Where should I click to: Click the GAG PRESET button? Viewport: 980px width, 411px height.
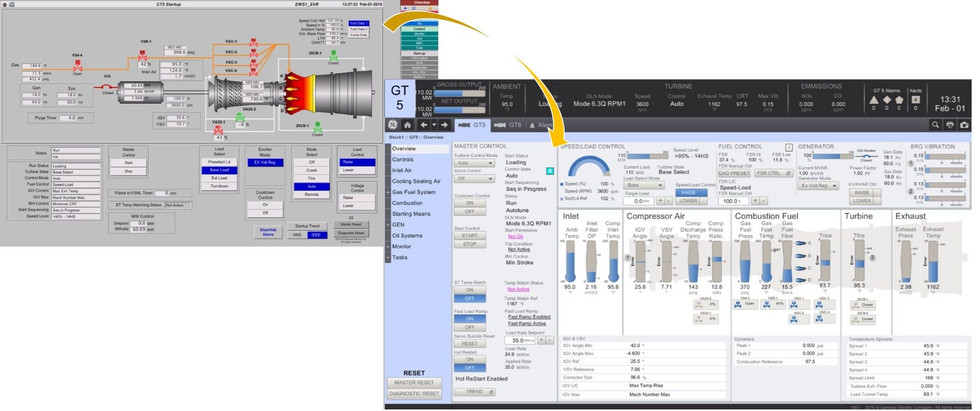(734, 173)
